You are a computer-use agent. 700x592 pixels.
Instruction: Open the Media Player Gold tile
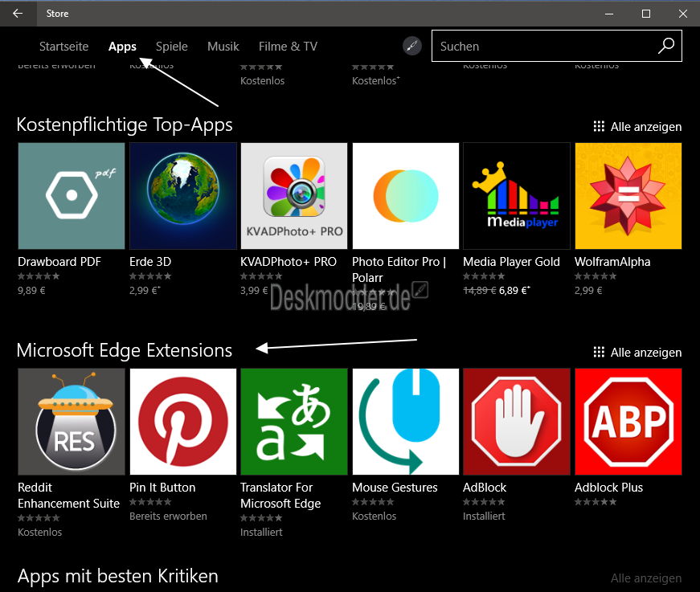point(517,196)
